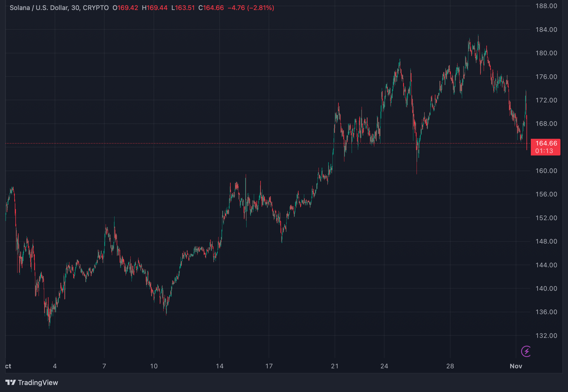Click the TradingView logo mark
This screenshot has height=392, width=568.
11,382
